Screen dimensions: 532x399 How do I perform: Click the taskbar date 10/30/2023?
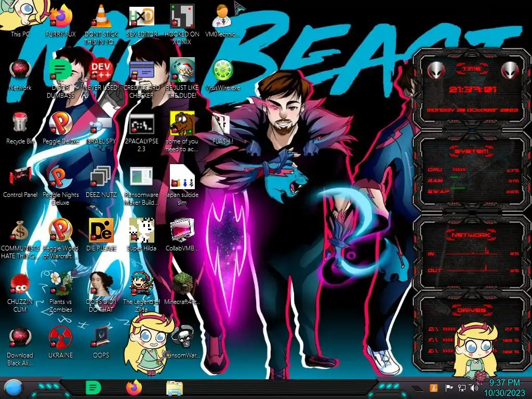504,393
